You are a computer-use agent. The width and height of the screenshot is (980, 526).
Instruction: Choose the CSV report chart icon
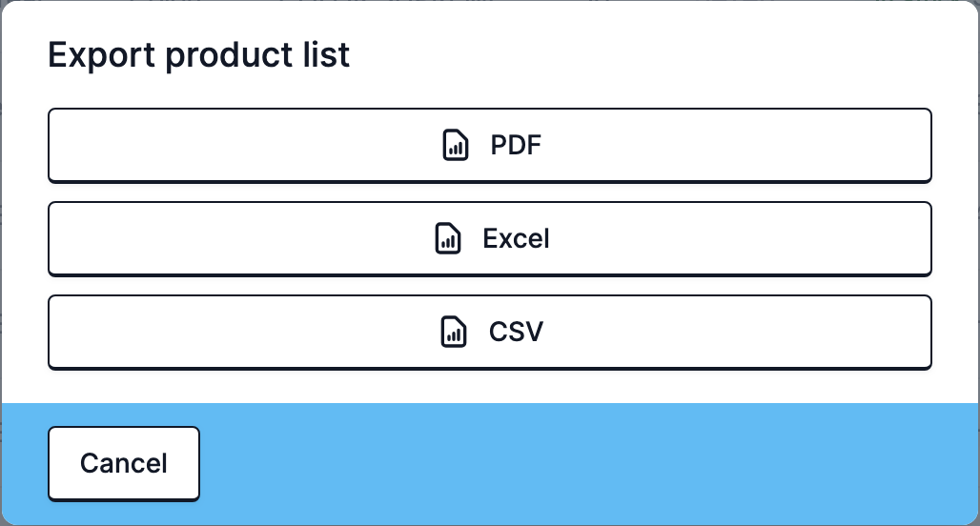[x=453, y=332]
